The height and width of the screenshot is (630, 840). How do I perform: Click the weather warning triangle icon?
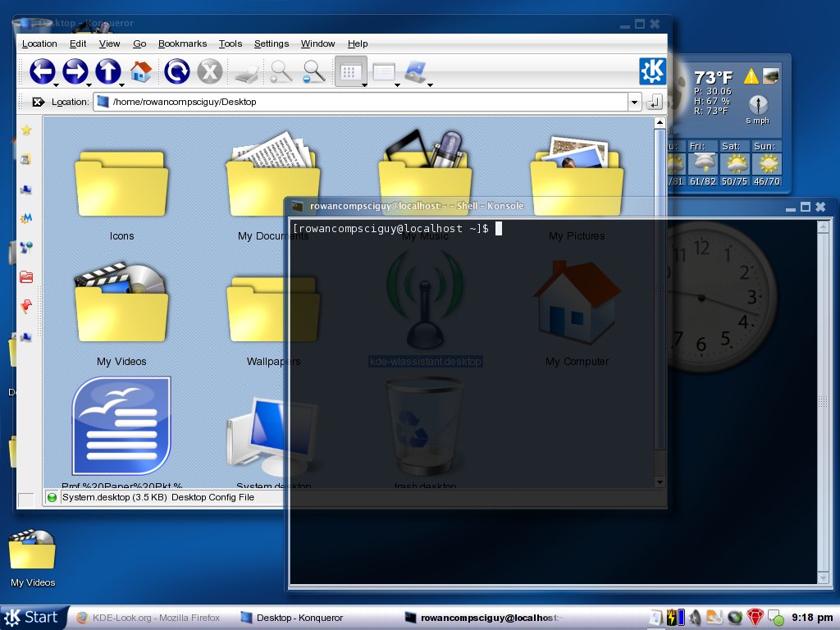pyautogui.click(x=751, y=76)
